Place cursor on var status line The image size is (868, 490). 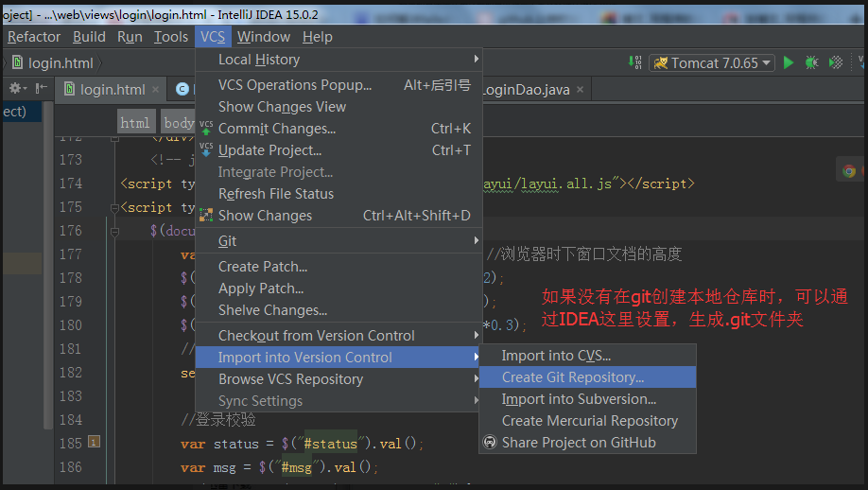click(302, 444)
